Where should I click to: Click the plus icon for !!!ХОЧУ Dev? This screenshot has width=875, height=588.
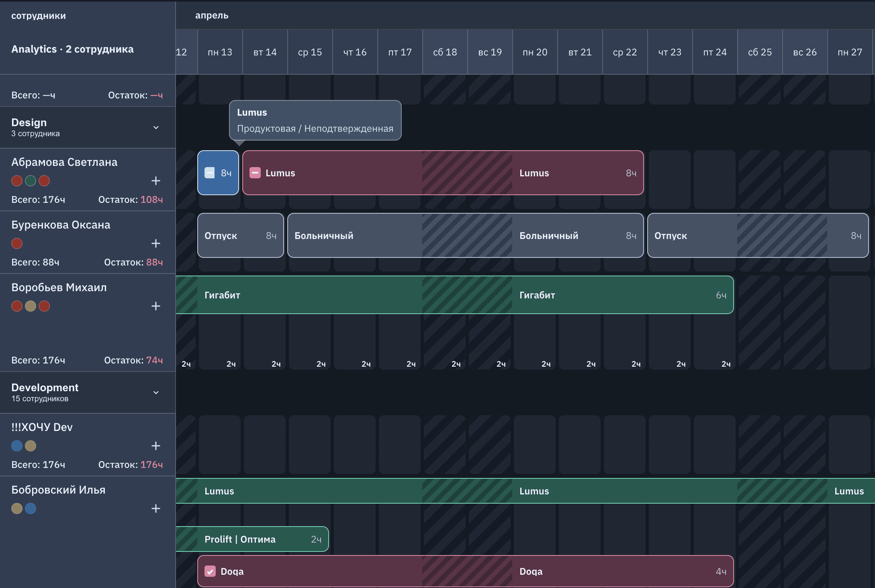point(156,446)
